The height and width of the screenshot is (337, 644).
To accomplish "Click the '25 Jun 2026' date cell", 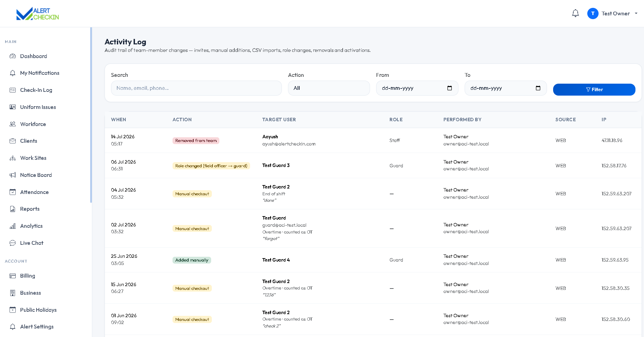I will pos(124,256).
